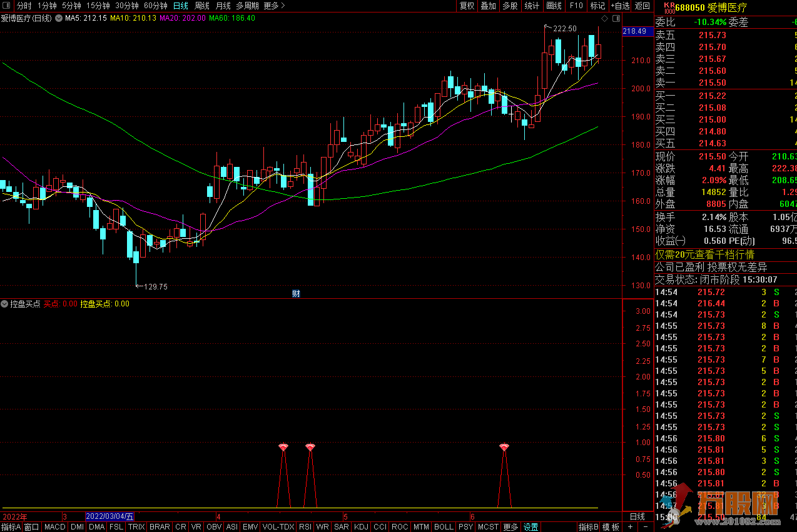Viewport: 797px width, 532px height.
Task: Switch indicator to MCST
Action: pos(489,527)
